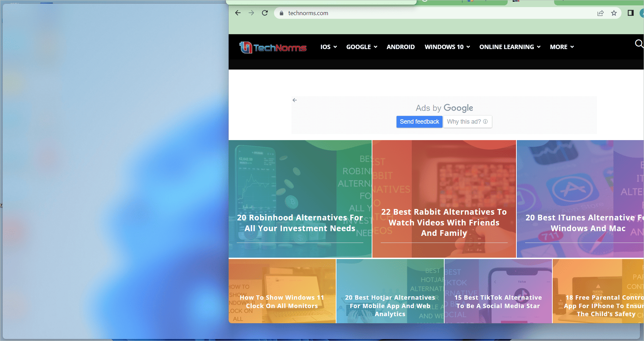The image size is (644, 341).
Task: Expand the WINDOWS 10 dropdown menu
Action: click(x=447, y=47)
